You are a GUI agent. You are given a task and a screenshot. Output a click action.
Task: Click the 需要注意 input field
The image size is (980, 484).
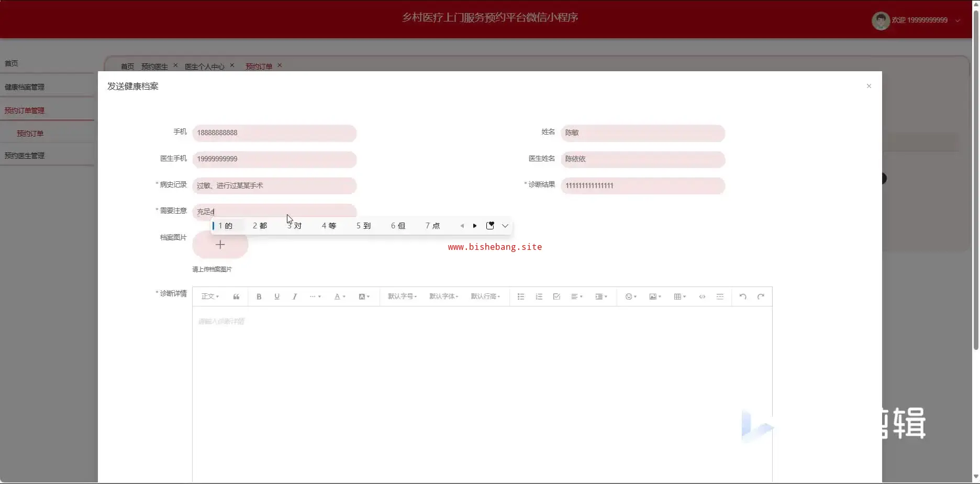pos(274,211)
